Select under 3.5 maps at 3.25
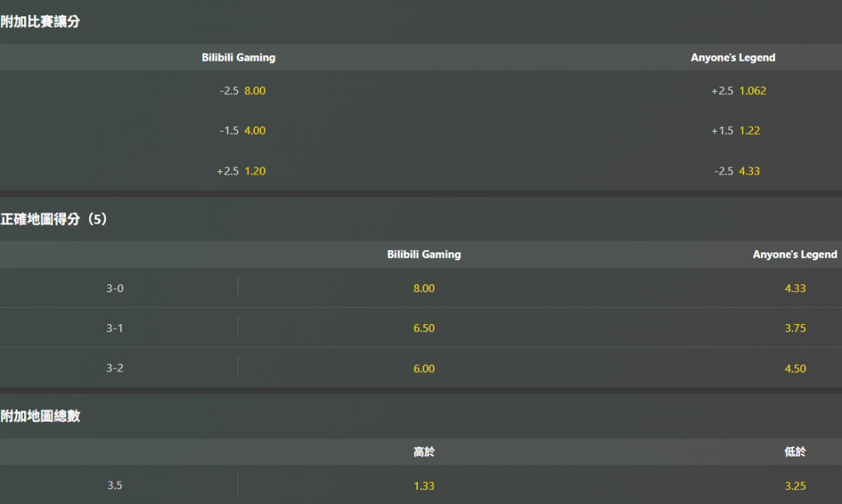 tap(794, 486)
